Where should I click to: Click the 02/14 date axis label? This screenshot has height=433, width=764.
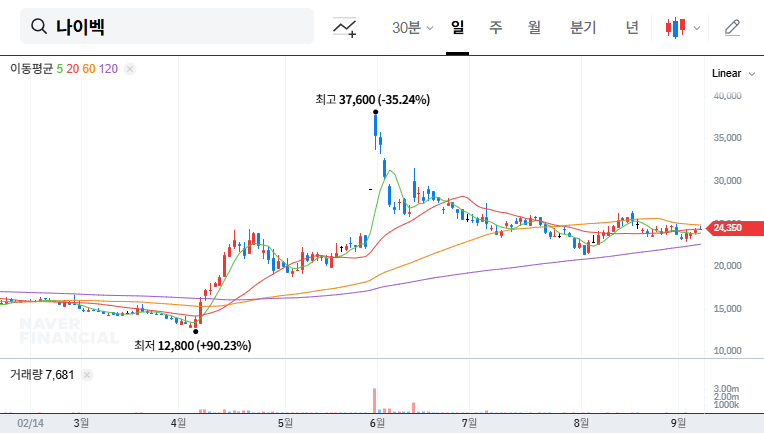(x=30, y=423)
